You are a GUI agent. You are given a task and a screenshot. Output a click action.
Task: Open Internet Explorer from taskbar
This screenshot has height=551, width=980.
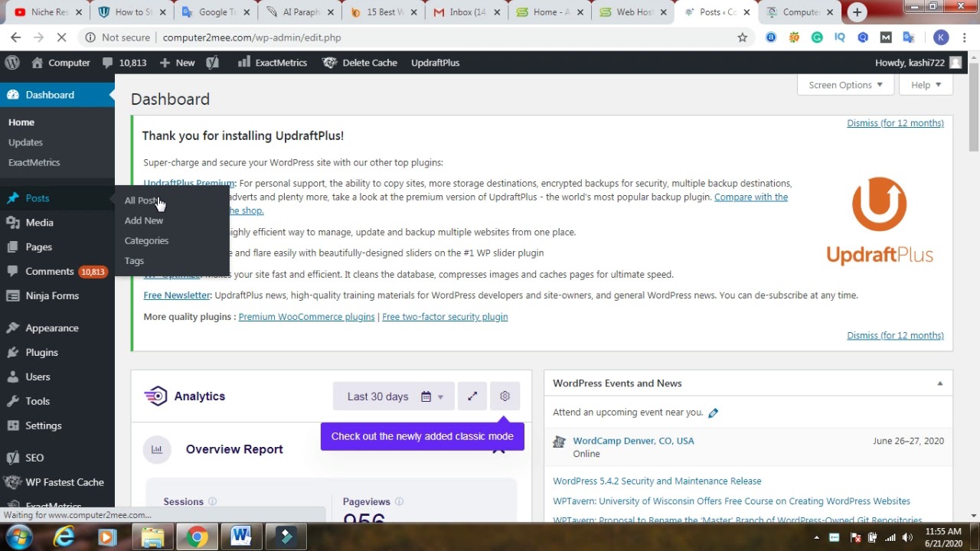point(64,537)
